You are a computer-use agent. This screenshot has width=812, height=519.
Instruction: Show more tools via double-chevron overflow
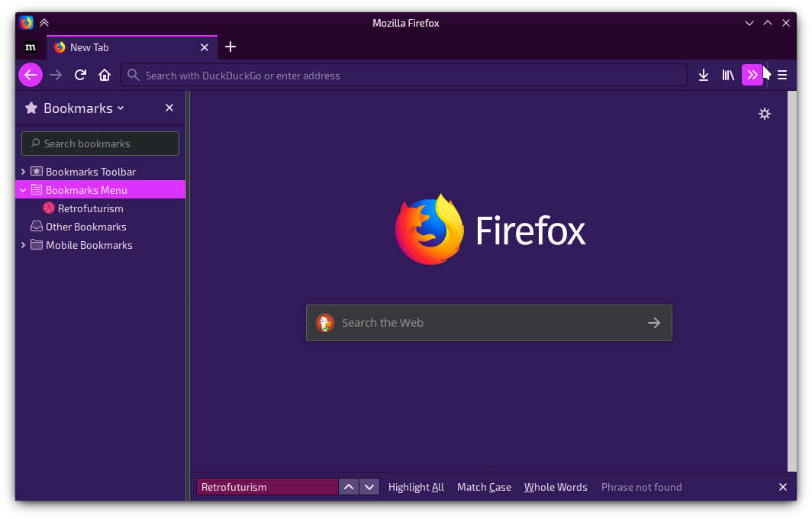[x=752, y=75]
